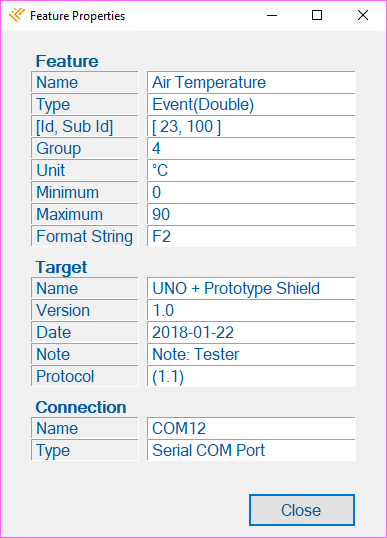
Task: Select the F2 format string field
Action: [251, 236]
